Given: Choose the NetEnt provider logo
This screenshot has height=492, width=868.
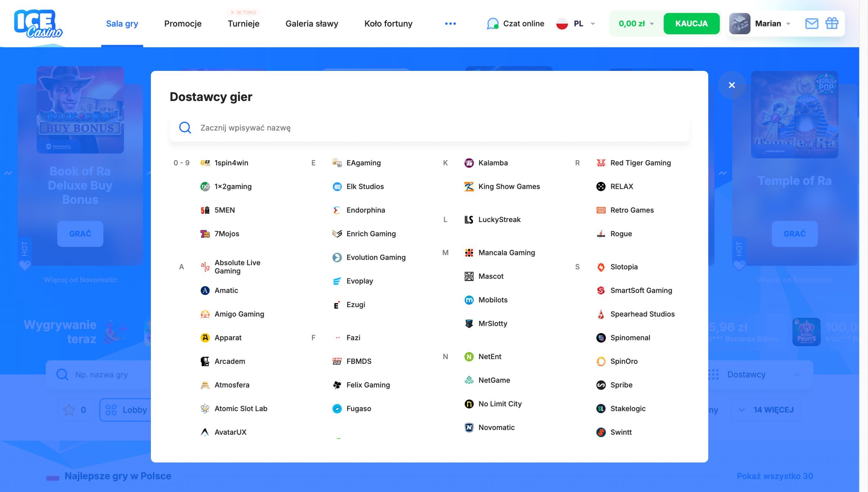Looking at the screenshot, I should 469,356.
